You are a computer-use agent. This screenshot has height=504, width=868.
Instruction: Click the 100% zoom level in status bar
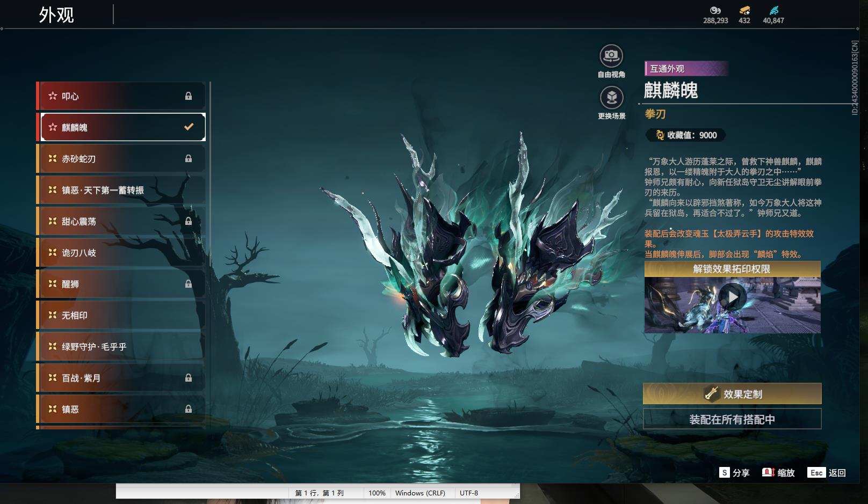(x=377, y=493)
